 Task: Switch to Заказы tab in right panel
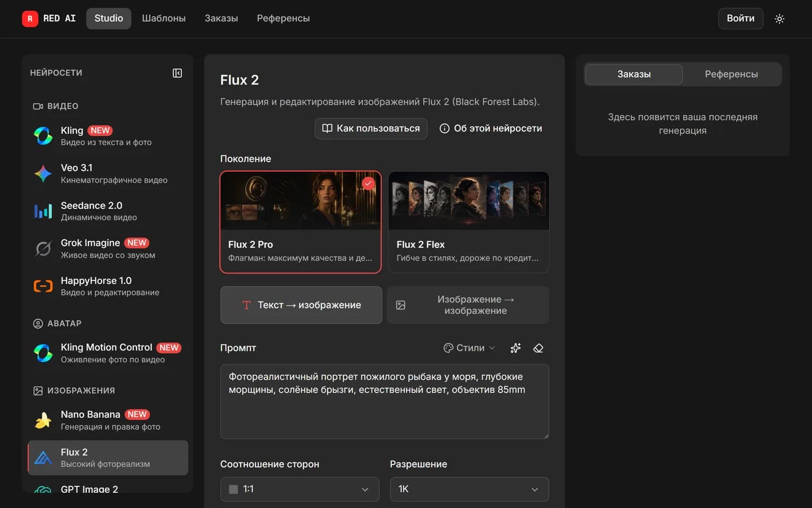tap(634, 74)
